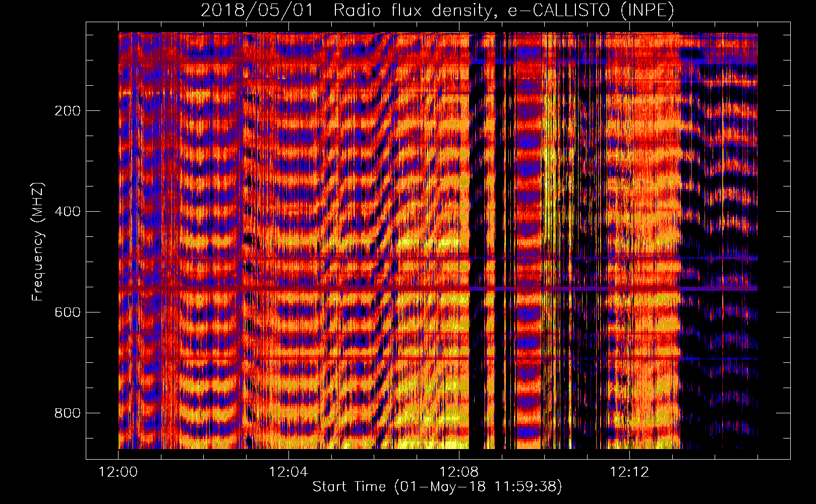816x504 pixels.
Task: Click the 400 frequency tick label
Action: 68,212
